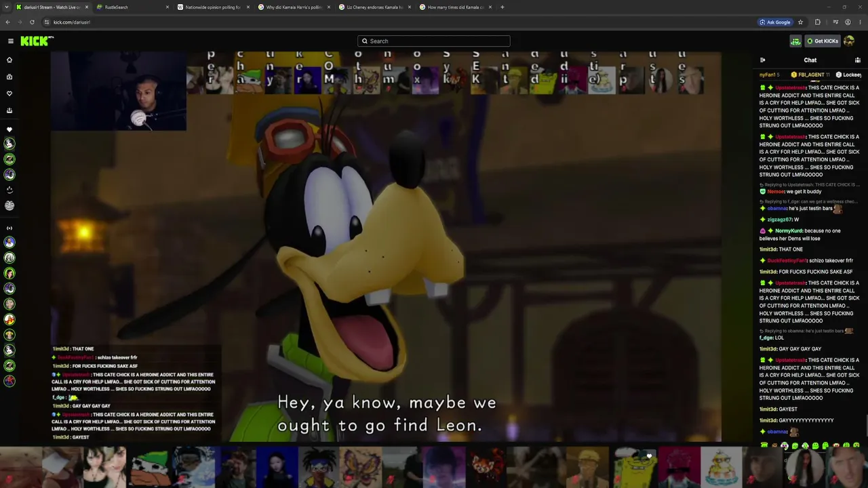This screenshot has height=488, width=868.
Task: Open the green drops icon beside Get KICKs
Action: [795, 41]
